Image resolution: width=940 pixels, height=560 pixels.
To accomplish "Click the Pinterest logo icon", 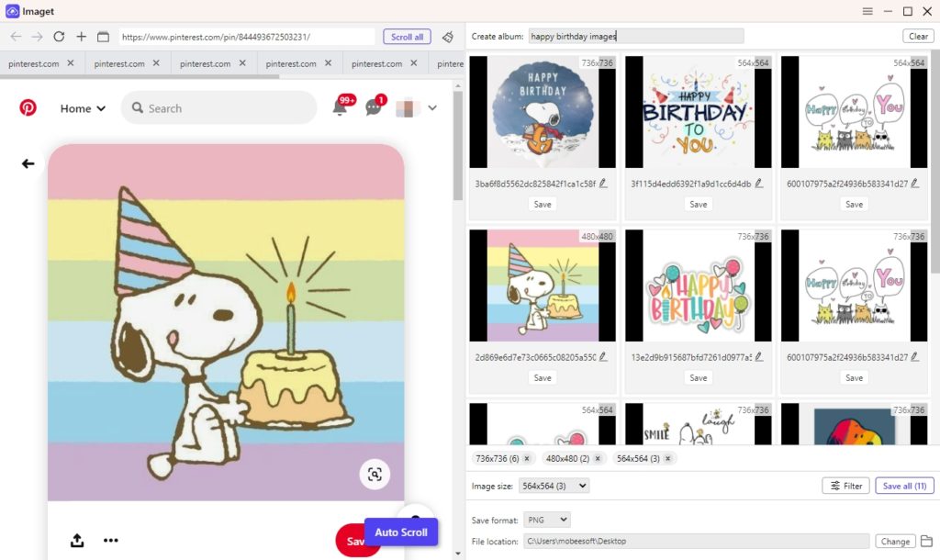I will [28, 107].
